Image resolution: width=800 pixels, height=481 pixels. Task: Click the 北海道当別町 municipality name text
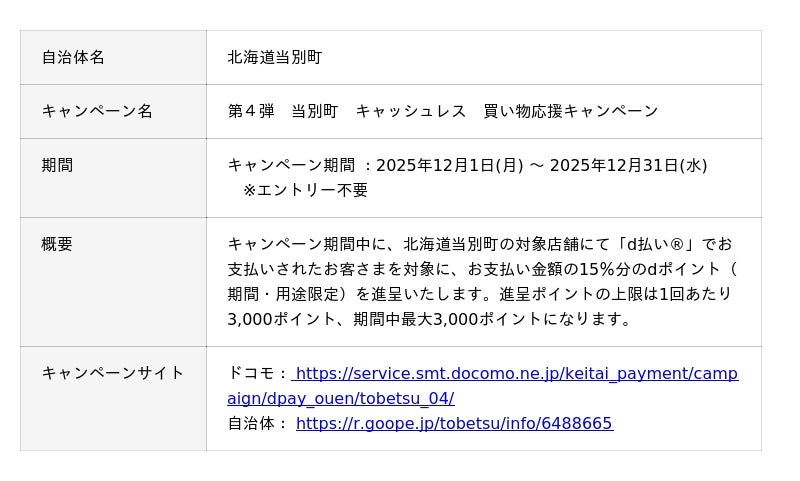point(275,58)
